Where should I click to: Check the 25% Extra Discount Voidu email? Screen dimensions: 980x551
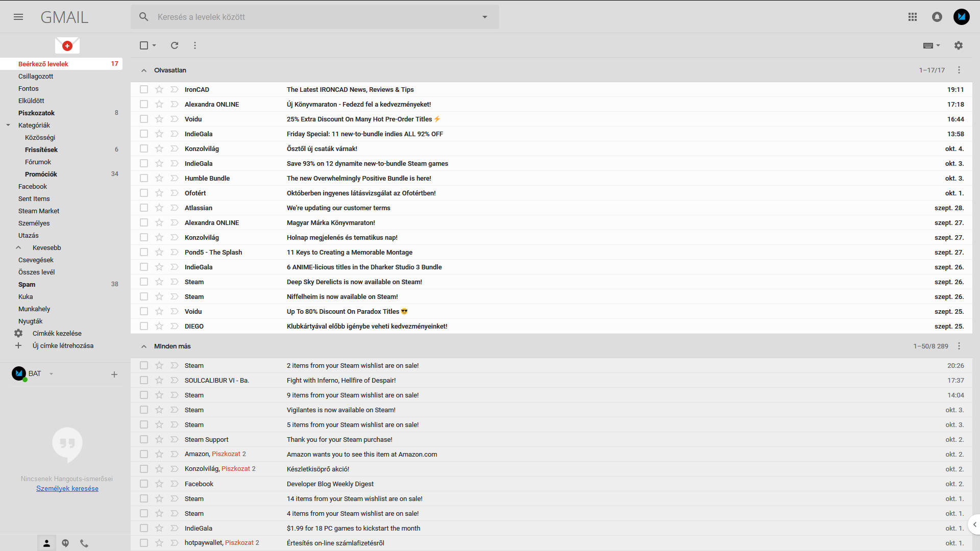point(144,119)
